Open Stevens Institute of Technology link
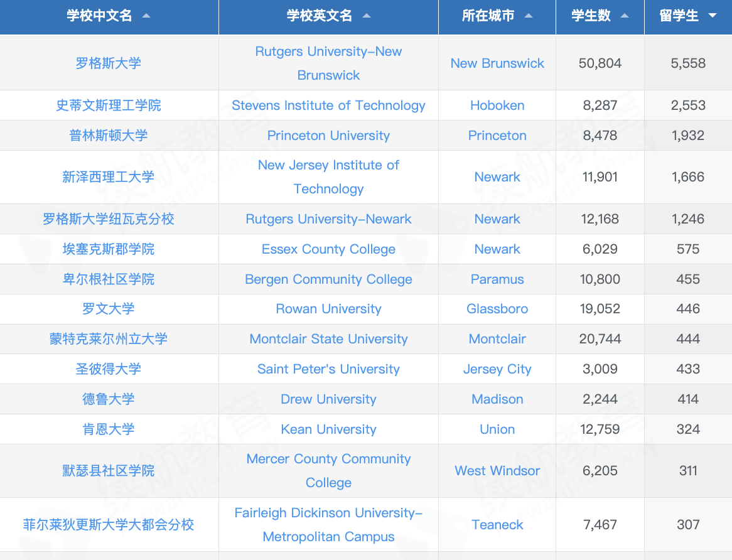This screenshot has width=732, height=560. click(328, 105)
